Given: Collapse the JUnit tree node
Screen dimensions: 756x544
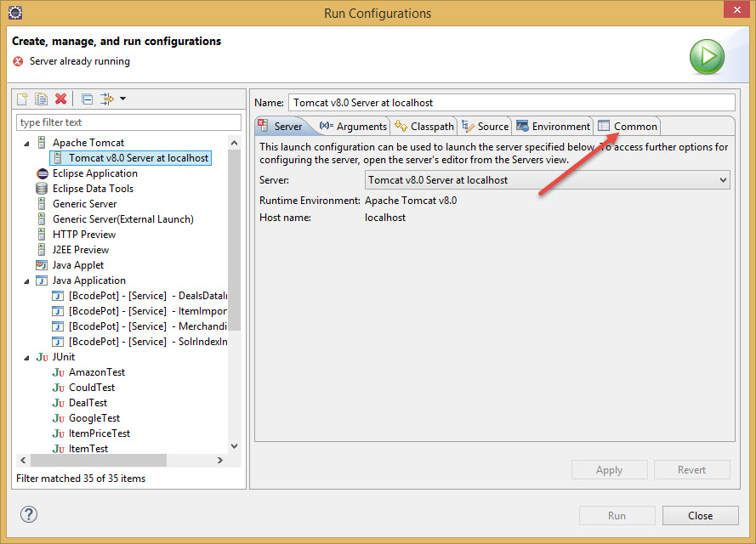Looking at the screenshot, I should 26,358.
